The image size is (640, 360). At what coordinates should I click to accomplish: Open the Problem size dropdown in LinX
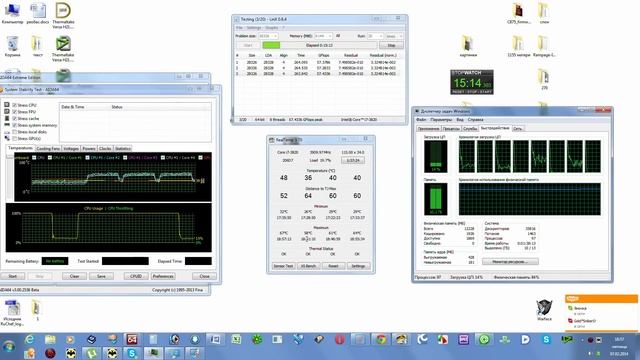[x=268, y=36]
